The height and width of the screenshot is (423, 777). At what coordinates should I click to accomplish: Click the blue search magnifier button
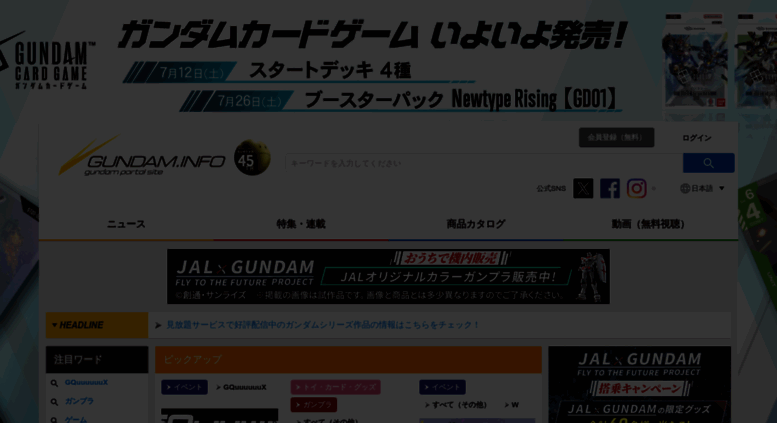(x=708, y=163)
